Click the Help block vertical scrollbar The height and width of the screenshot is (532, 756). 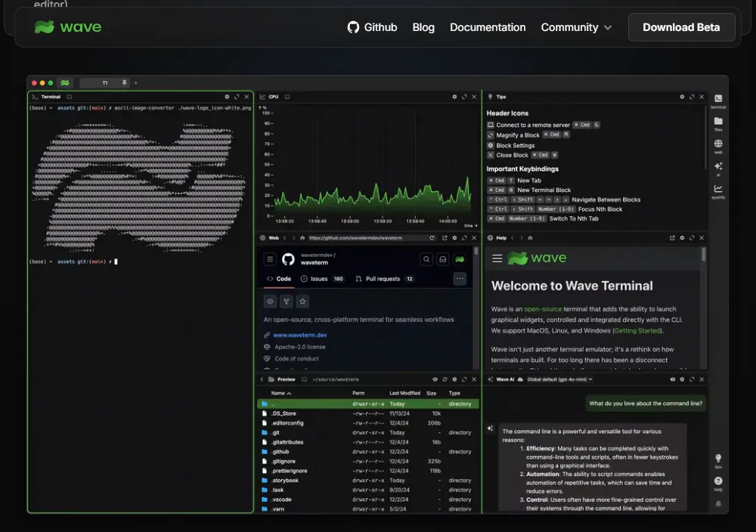[704, 255]
